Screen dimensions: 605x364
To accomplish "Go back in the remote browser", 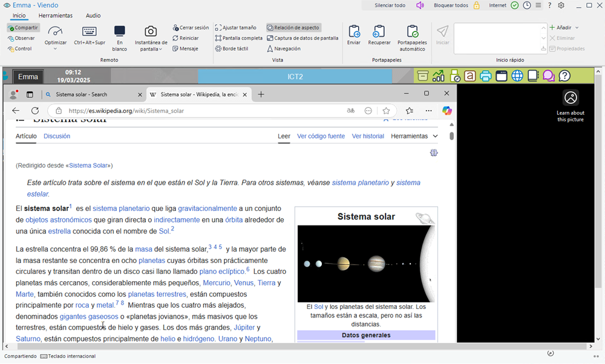I will (16, 111).
